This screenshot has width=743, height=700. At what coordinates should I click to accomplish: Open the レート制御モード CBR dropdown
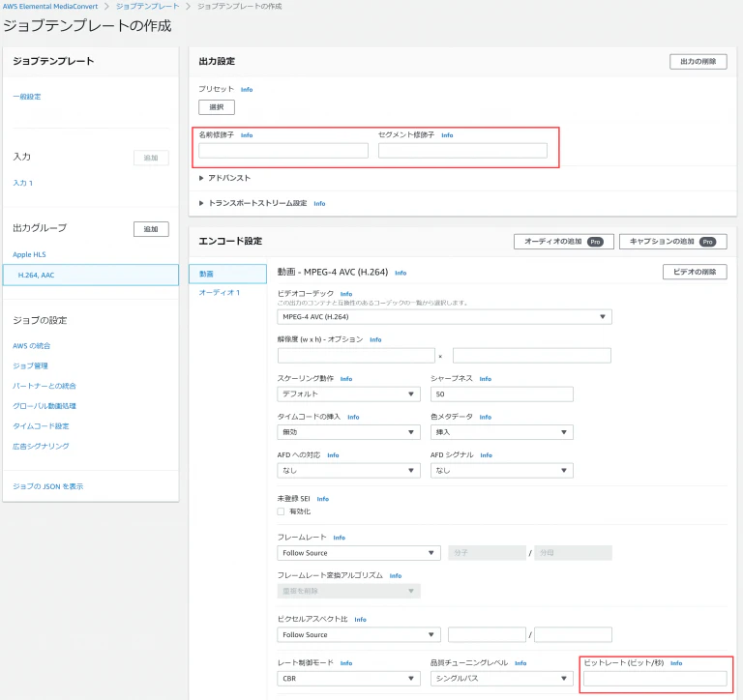(348, 679)
